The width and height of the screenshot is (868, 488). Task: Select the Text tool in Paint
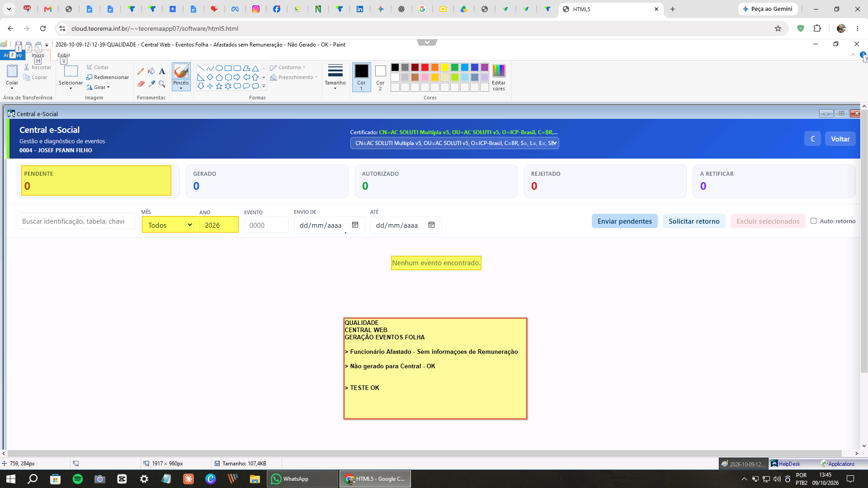(162, 71)
